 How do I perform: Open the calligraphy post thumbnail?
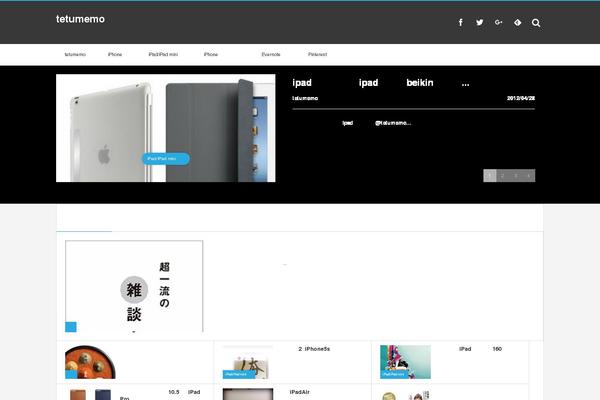pyautogui.click(x=248, y=362)
